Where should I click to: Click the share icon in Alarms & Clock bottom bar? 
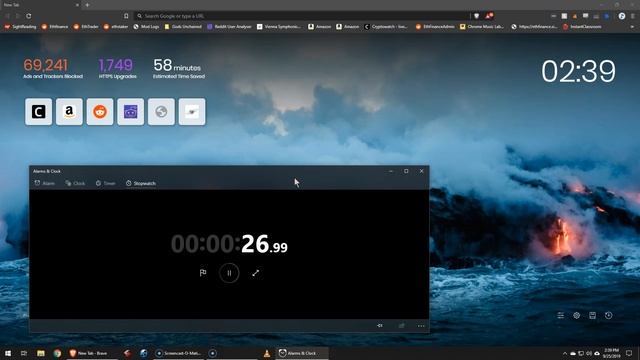[x=402, y=326]
